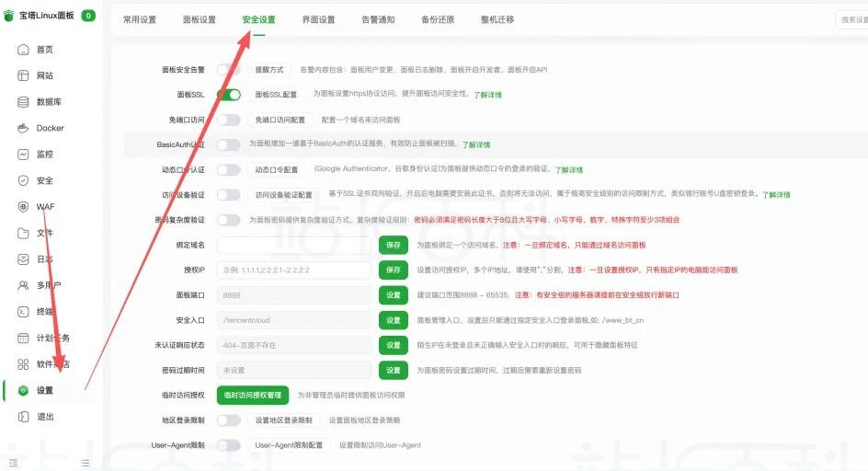Toggle the User-Agent限制 switch
868x471 pixels.
tap(229, 445)
